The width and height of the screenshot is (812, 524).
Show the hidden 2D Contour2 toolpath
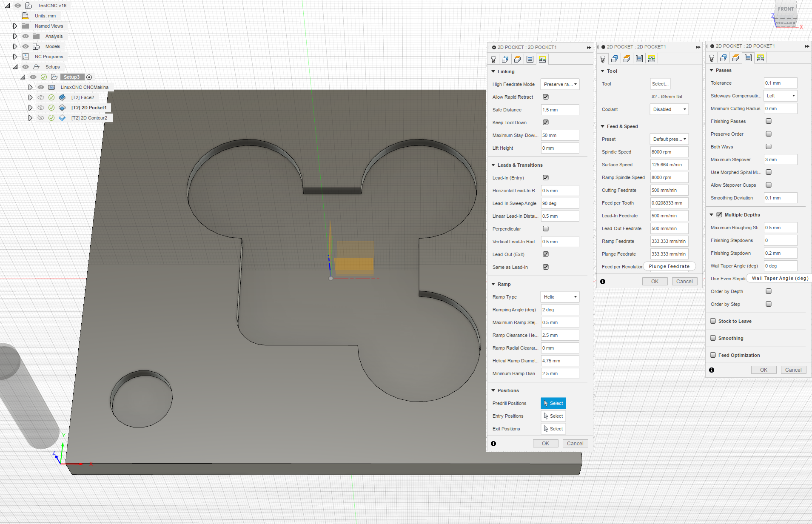coord(41,118)
